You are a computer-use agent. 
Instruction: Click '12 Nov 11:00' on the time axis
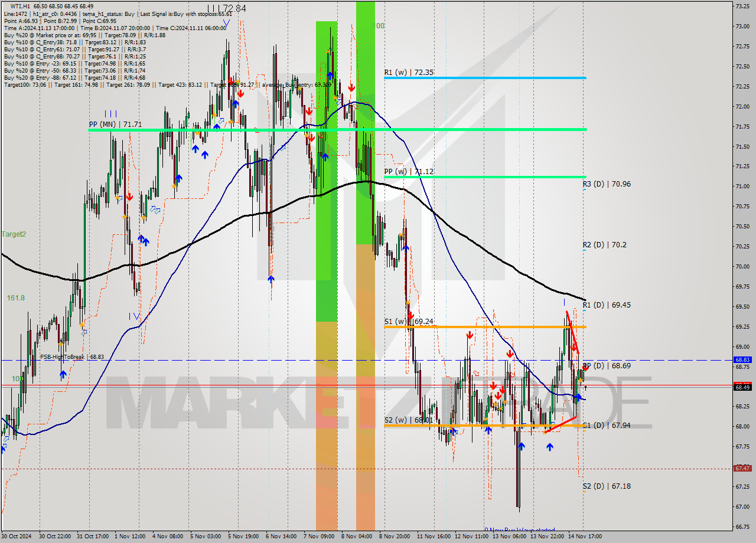(x=471, y=537)
